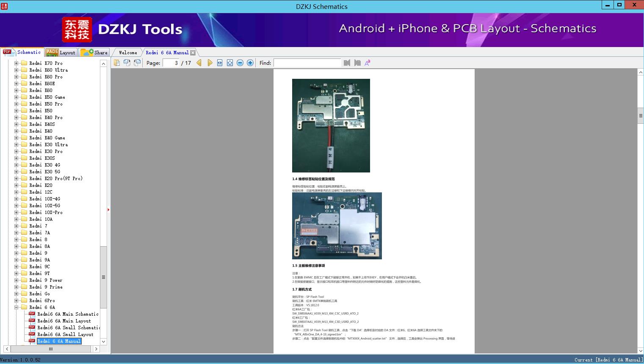Expand the Redmi Go folder
The width and height of the screenshot is (644, 364).
[17, 294]
